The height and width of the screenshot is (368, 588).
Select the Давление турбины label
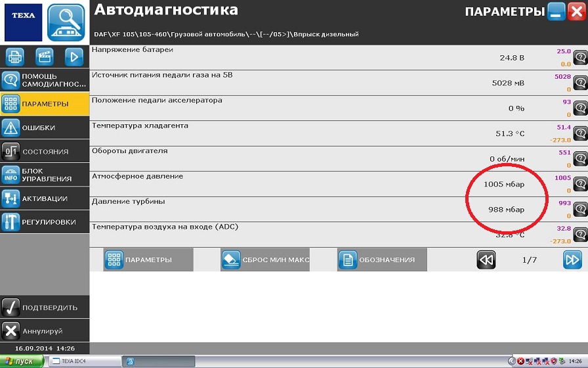128,202
